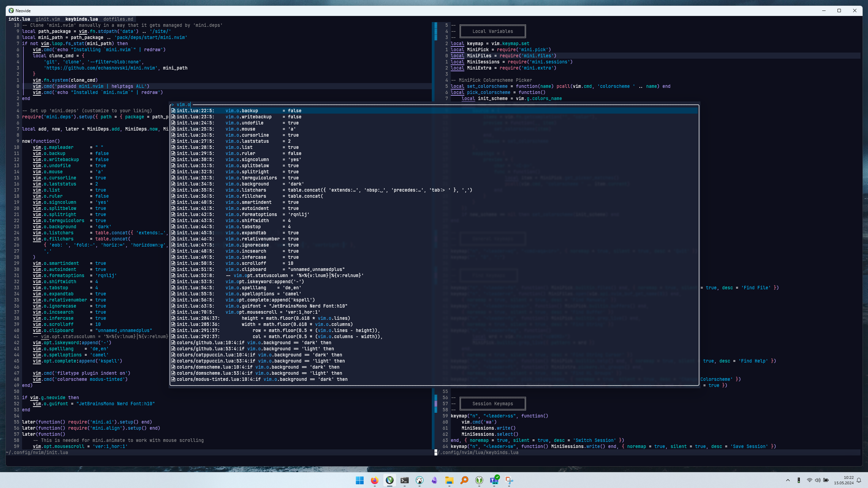Expand hidden system tray icons
The height and width of the screenshot is (488, 868).
point(788,480)
